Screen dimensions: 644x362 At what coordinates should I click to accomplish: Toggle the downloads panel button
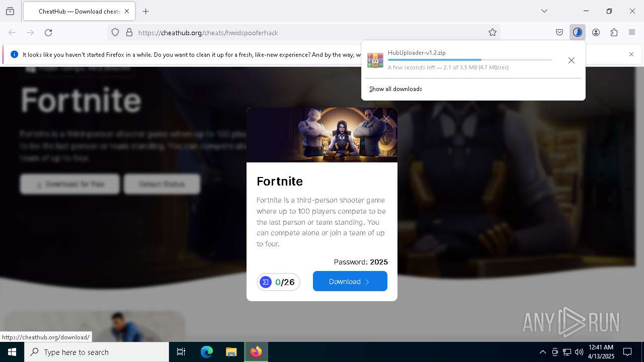click(x=578, y=33)
